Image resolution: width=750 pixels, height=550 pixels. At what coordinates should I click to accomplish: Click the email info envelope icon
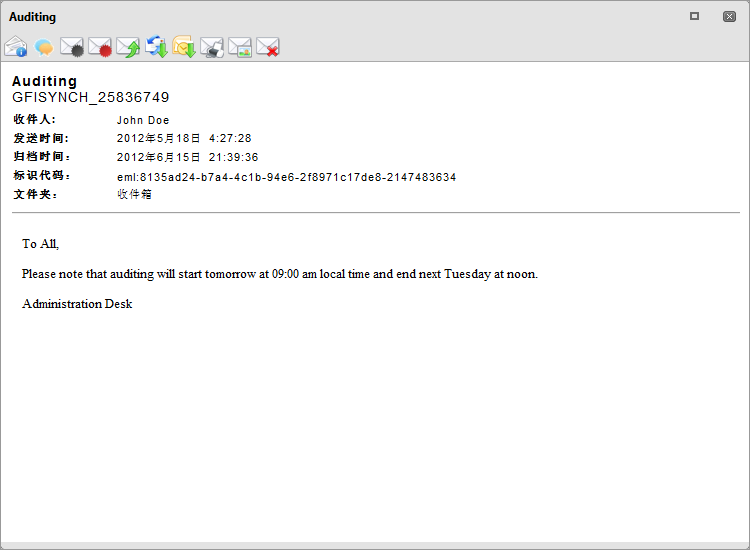tap(16, 47)
